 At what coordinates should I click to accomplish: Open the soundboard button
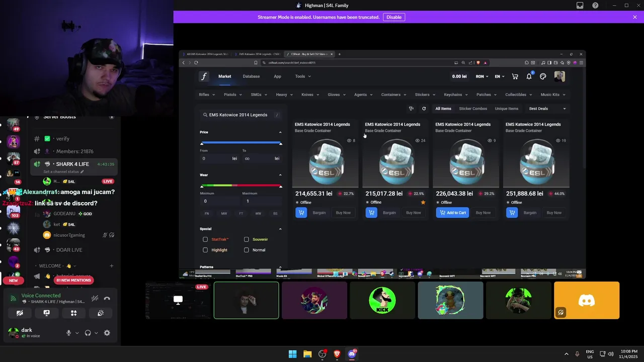[101, 313]
